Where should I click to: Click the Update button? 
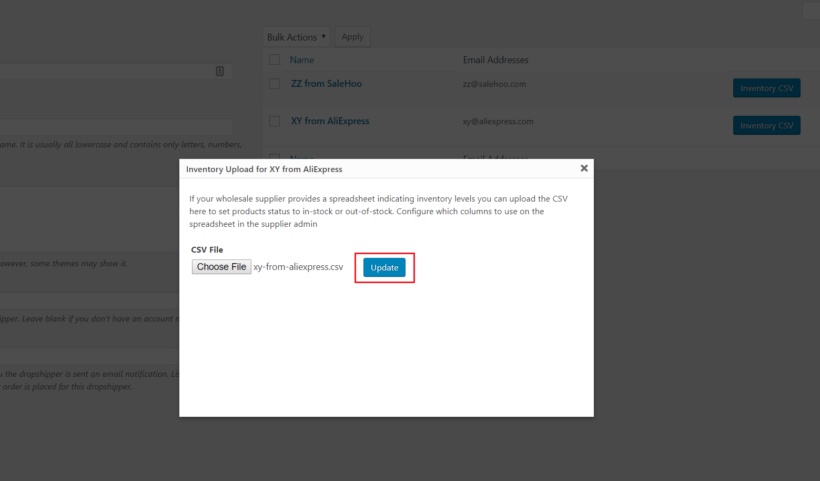pos(384,267)
